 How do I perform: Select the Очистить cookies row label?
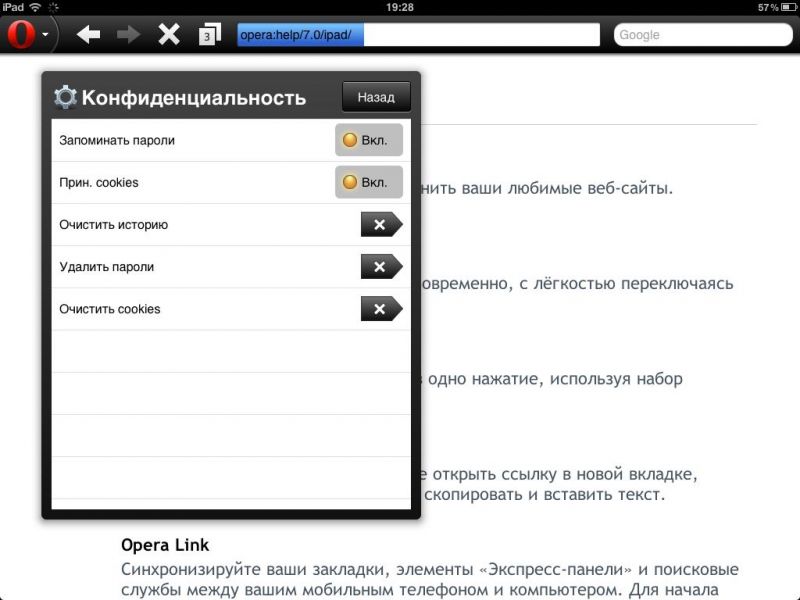(110, 309)
